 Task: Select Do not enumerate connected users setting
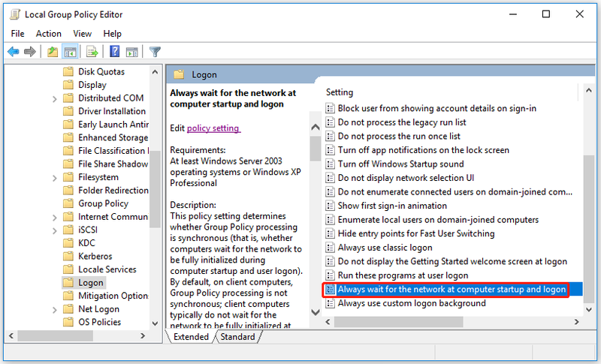(x=455, y=192)
